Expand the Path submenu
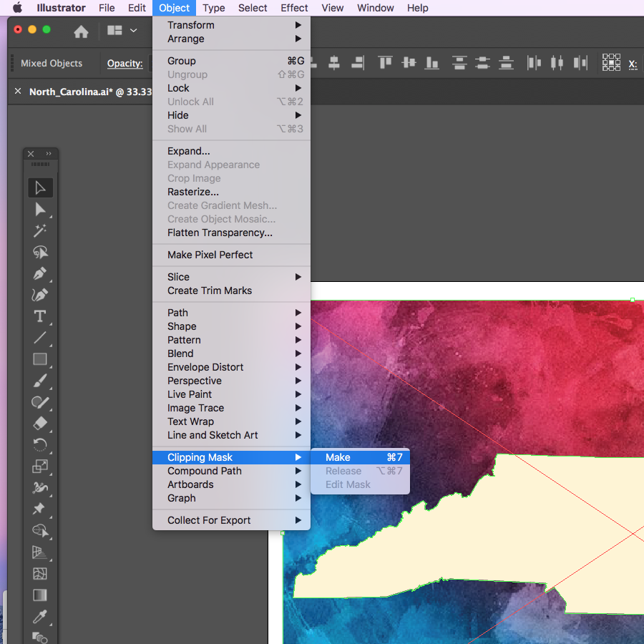 231,313
